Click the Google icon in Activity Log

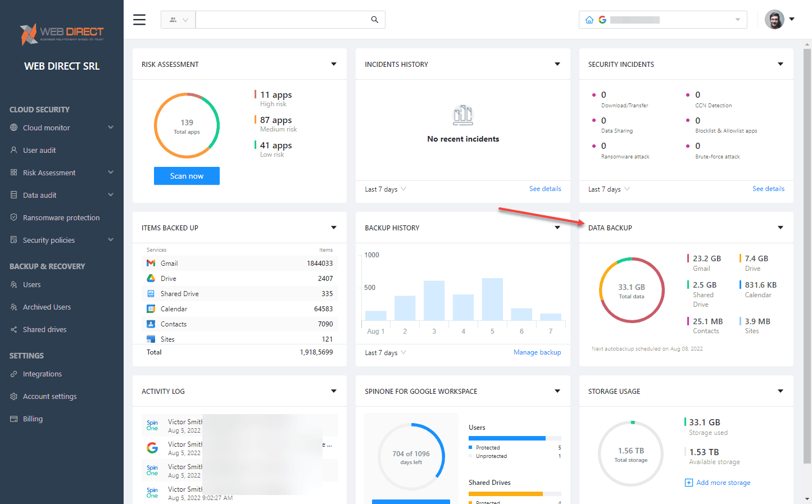point(152,448)
